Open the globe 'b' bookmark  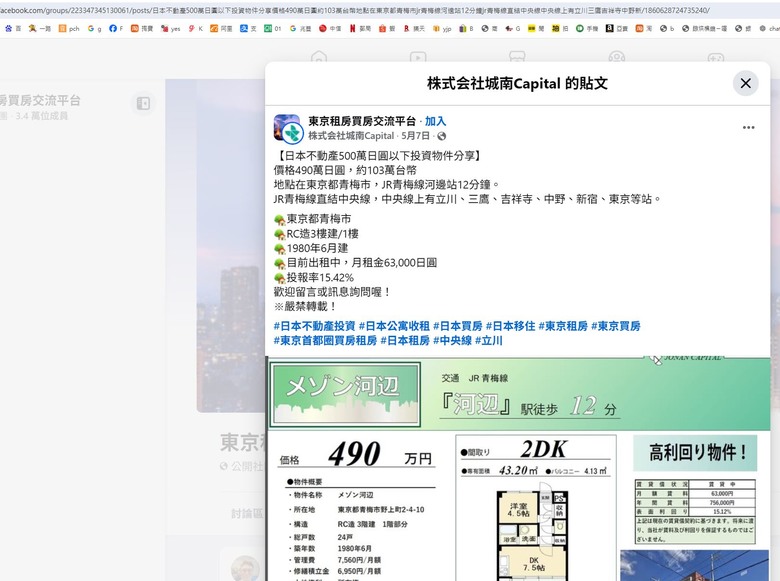point(667,29)
